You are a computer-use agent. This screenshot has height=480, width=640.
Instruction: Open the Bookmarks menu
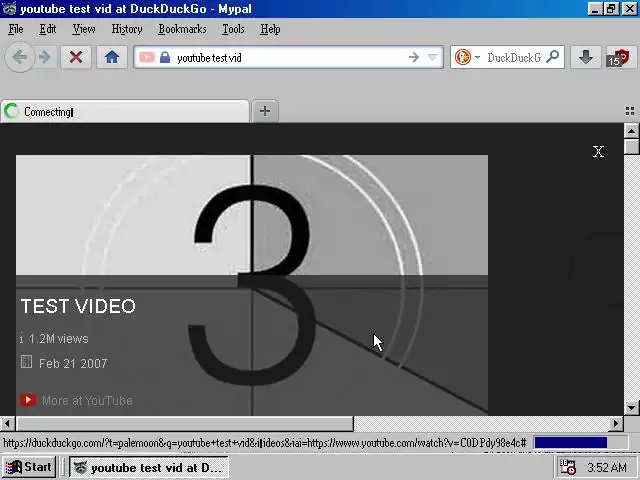182,29
